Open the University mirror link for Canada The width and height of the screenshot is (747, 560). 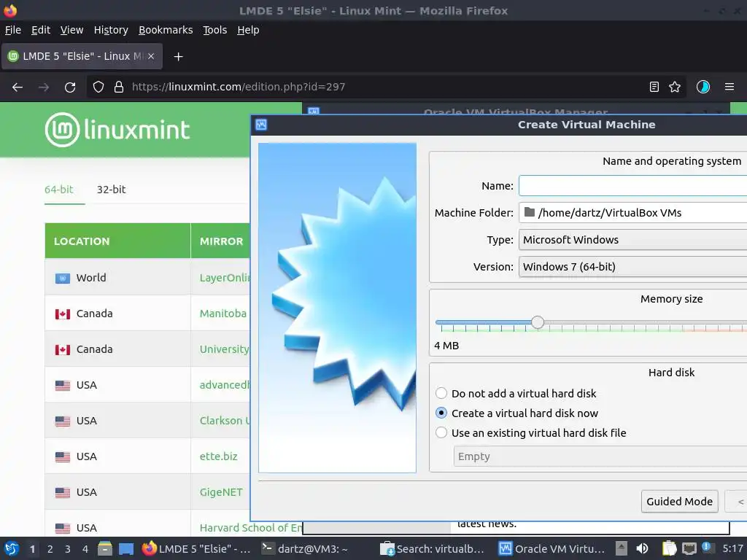[225, 349]
